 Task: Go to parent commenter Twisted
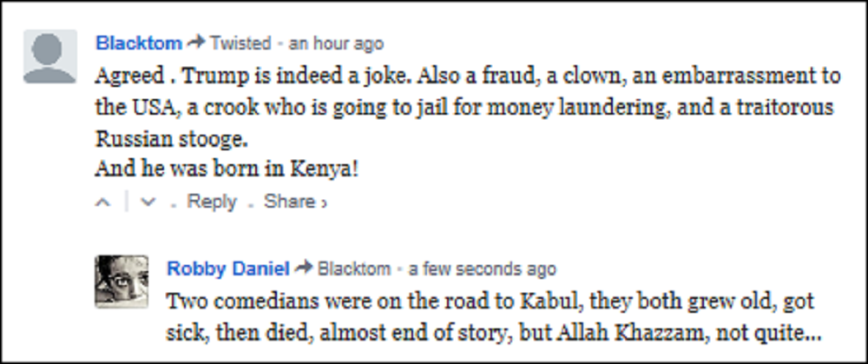[240, 43]
